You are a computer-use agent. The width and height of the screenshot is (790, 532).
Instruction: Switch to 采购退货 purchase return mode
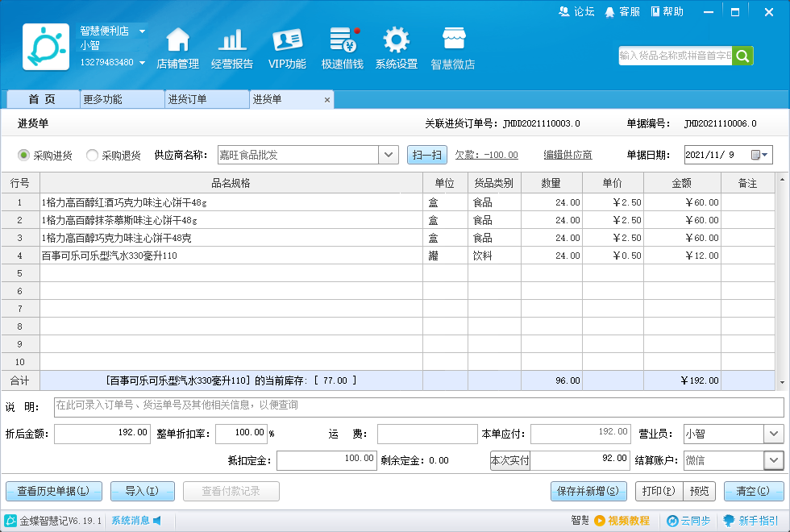pos(91,154)
